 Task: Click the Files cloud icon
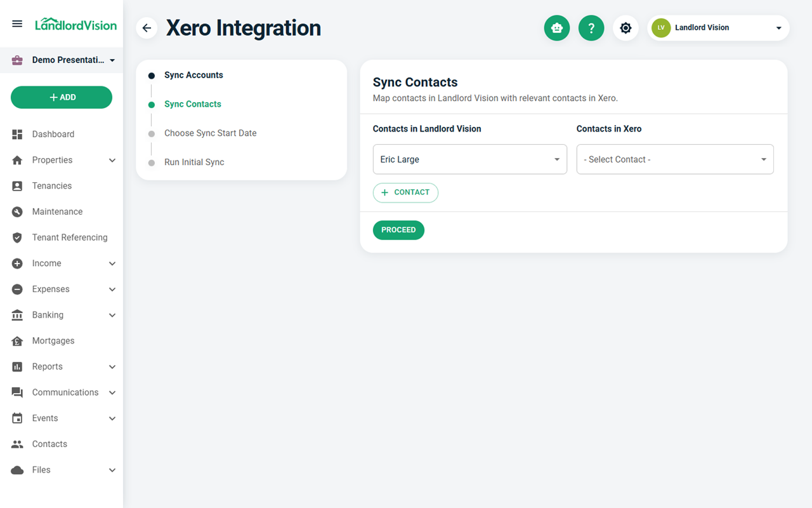pyautogui.click(x=17, y=470)
